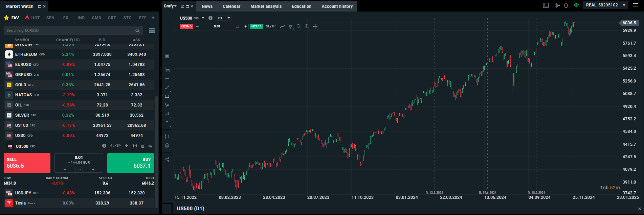Click the chart zoom out magnifier
Screen dimensions: 644x215
pyautogui.click(x=299, y=26)
